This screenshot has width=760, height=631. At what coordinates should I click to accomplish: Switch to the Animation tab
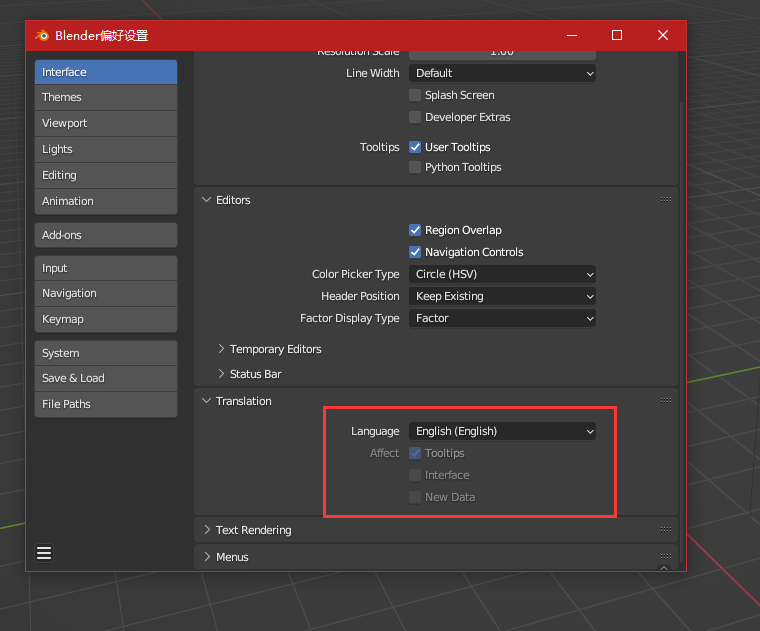click(106, 201)
